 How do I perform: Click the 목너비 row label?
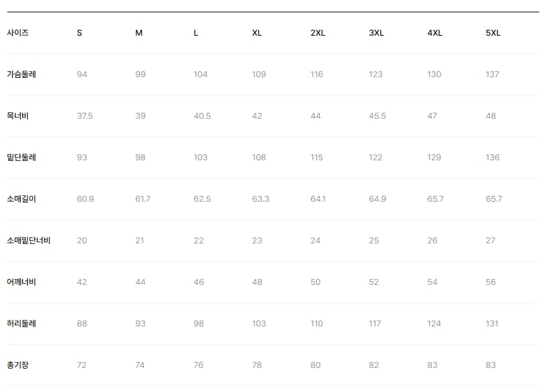(18, 116)
